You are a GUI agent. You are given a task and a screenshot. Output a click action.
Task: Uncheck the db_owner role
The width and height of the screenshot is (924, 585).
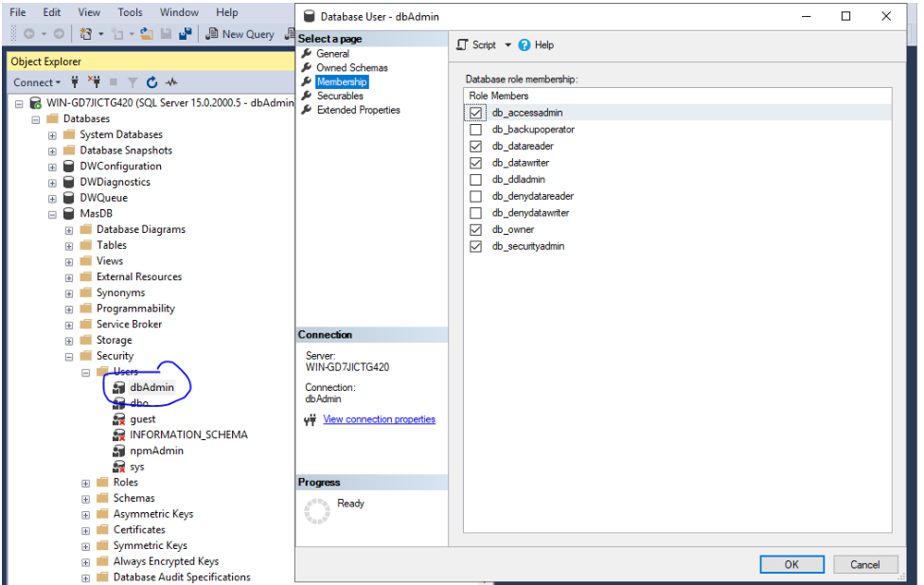click(x=475, y=230)
